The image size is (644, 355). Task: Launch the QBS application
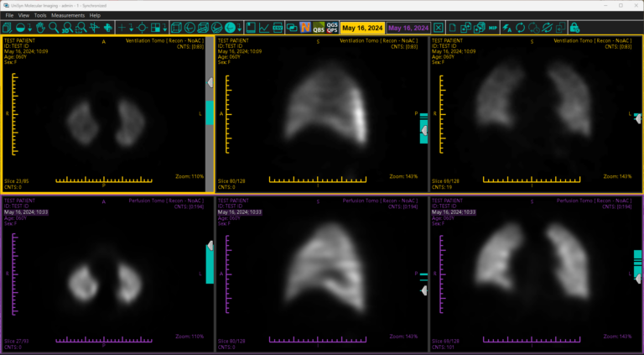click(x=319, y=28)
